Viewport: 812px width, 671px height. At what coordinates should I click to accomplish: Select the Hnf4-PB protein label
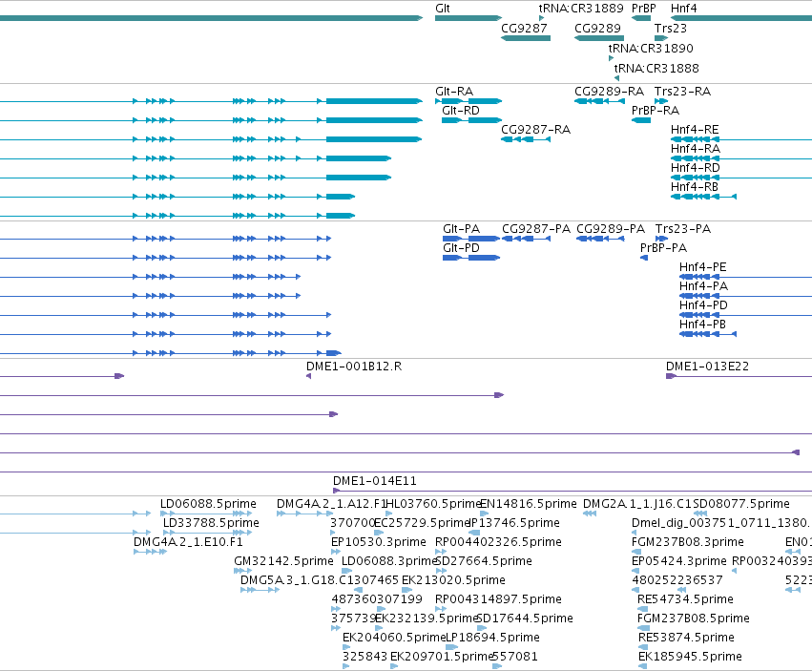[x=702, y=325]
